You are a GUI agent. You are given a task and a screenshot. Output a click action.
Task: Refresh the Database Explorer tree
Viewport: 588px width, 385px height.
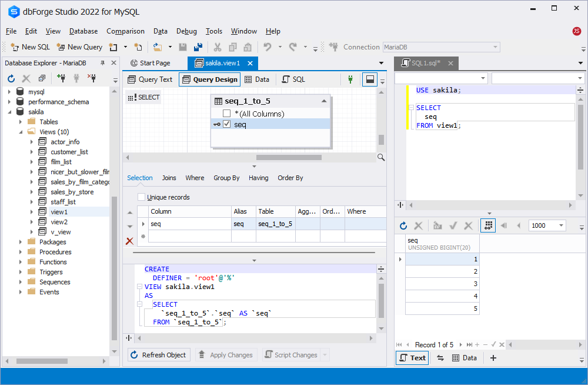coord(11,78)
